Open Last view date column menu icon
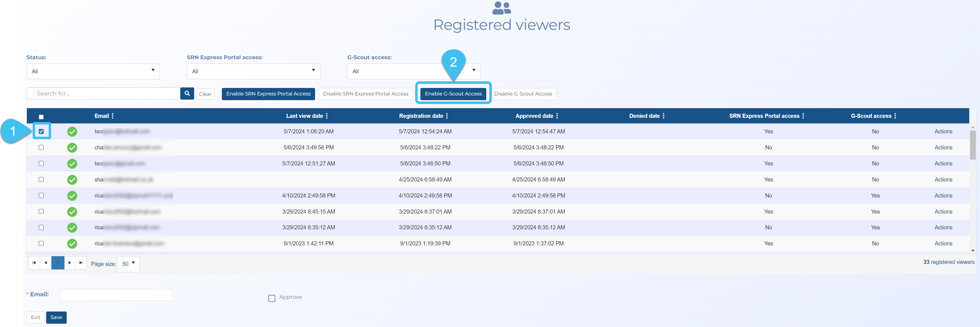Screen dimensions: 980x327 [x=327, y=116]
